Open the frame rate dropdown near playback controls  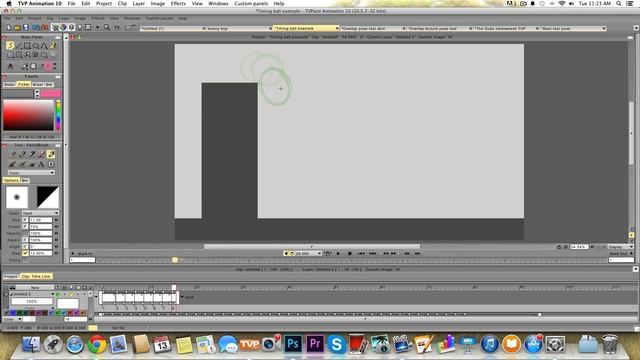308,253
